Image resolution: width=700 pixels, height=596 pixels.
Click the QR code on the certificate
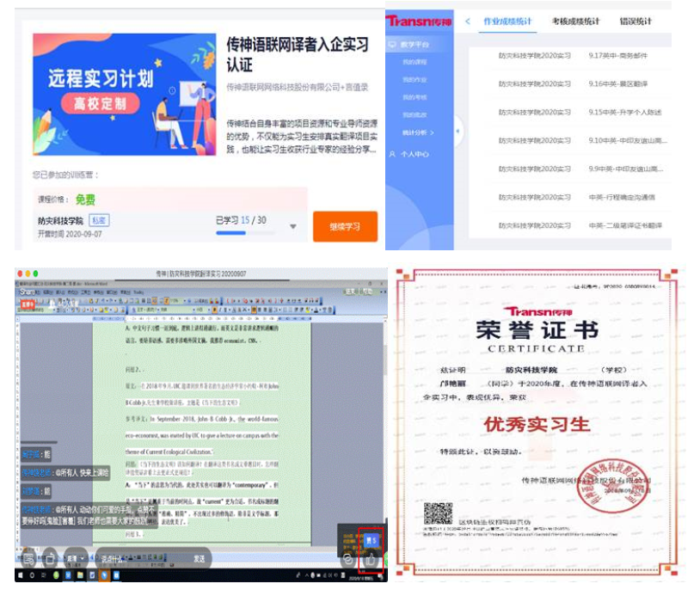point(436,513)
